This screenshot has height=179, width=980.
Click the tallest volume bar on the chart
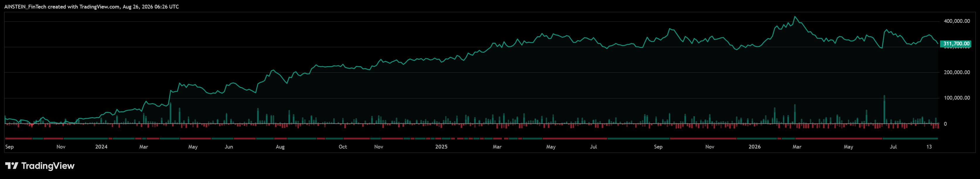884,109
